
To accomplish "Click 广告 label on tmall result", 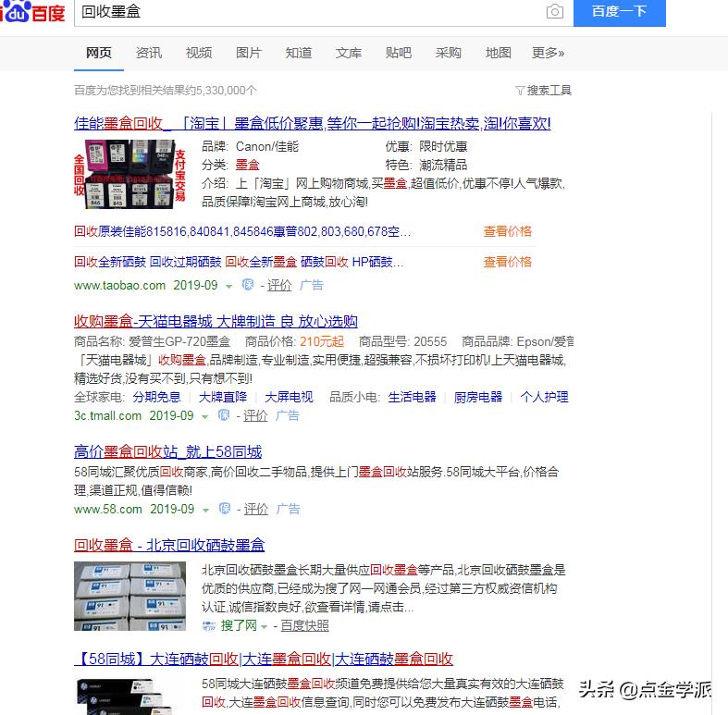I will click(288, 415).
